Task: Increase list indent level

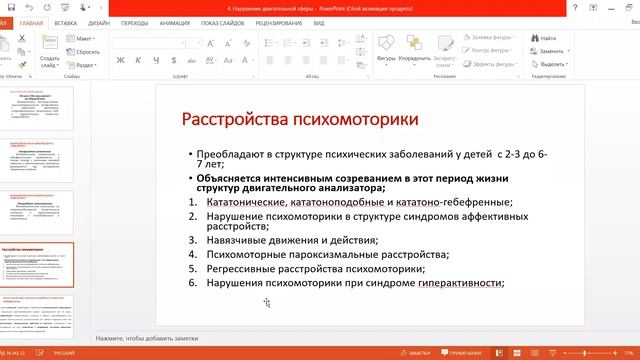Action: coord(324,43)
